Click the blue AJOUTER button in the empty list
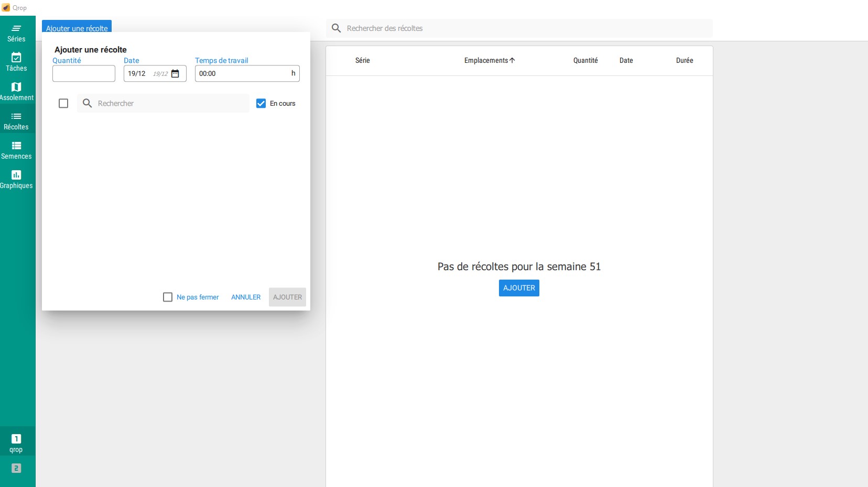 [x=519, y=288]
